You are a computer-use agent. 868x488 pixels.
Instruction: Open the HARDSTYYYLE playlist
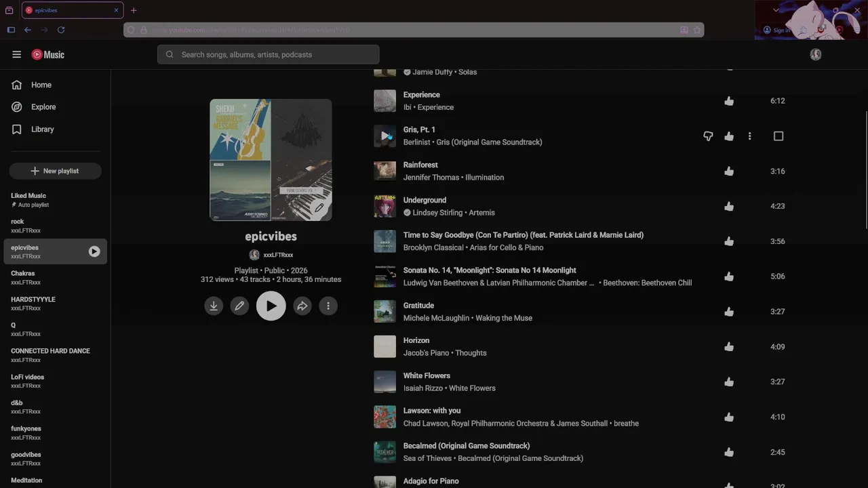pyautogui.click(x=55, y=304)
